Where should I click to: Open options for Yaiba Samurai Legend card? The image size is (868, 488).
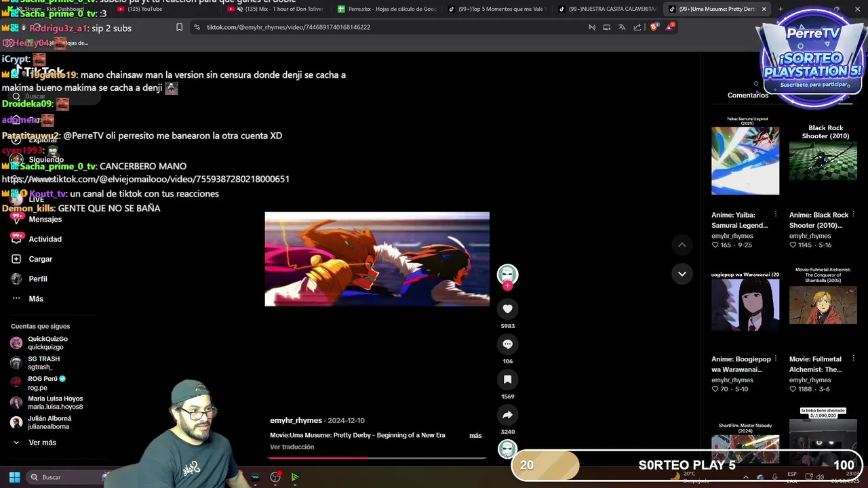pyautogui.click(x=775, y=215)
